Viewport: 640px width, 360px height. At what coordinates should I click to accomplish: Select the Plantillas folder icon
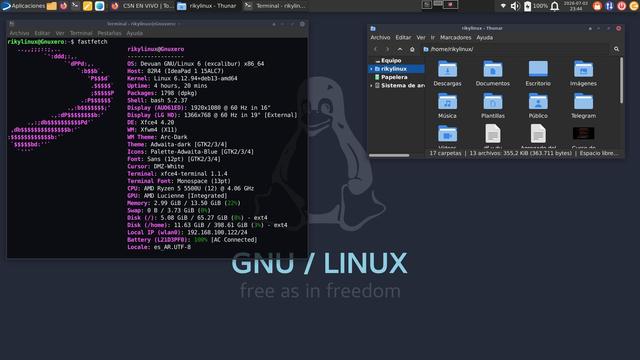(493, 102)
